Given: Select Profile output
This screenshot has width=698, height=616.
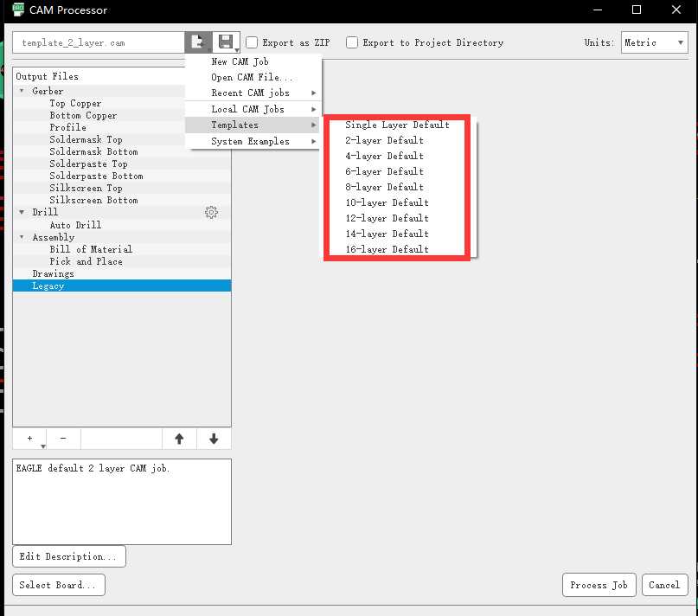Looking at the screenshot, I should click(x=67, y=127).
